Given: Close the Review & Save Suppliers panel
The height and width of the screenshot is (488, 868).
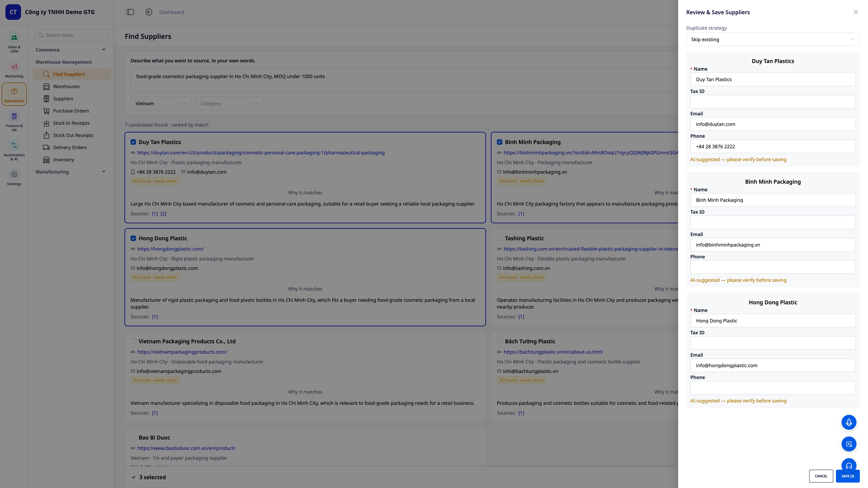Looking at the screenshot, I should (855, 12).
